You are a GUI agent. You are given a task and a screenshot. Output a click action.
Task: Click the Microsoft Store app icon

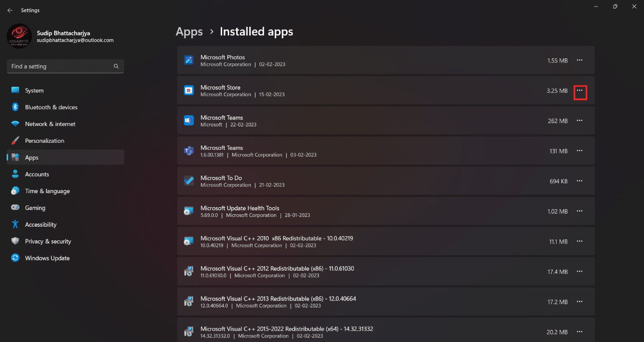tap(189, 91)
